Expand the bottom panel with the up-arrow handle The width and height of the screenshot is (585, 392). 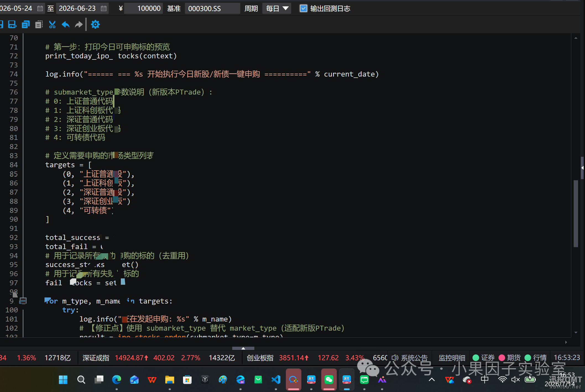coord(243,348)
